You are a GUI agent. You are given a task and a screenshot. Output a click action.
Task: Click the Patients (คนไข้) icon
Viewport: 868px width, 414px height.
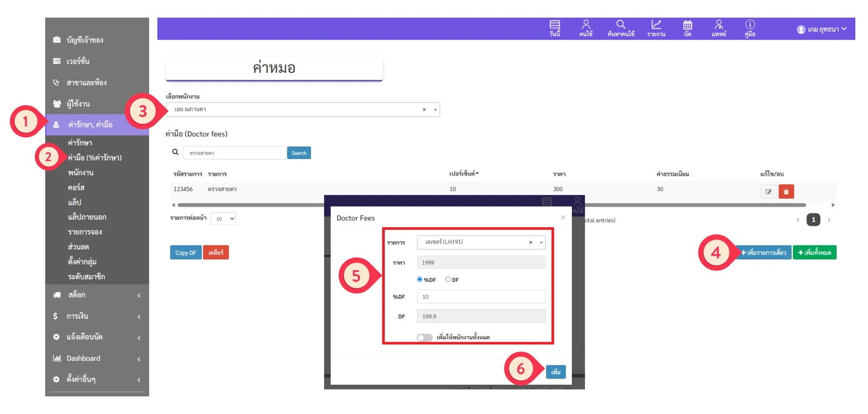click(x=586, y=28)
